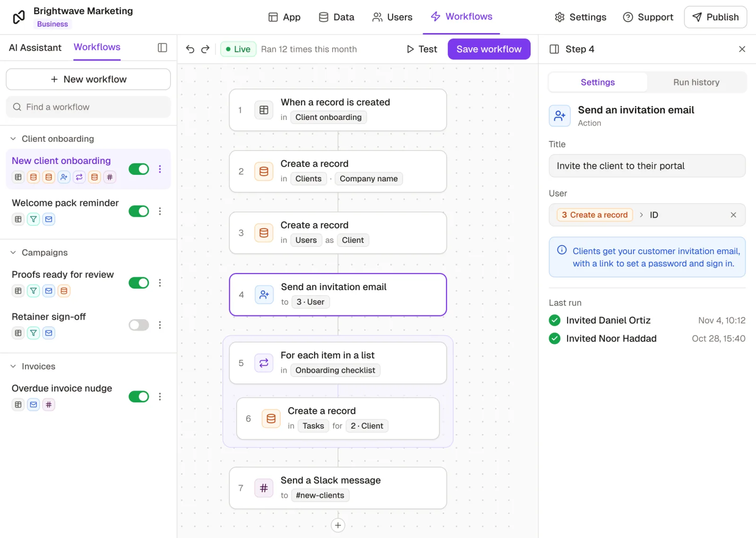Click the invite user icon in step 4
Screen dimensions: 756x538
(264, 295)
